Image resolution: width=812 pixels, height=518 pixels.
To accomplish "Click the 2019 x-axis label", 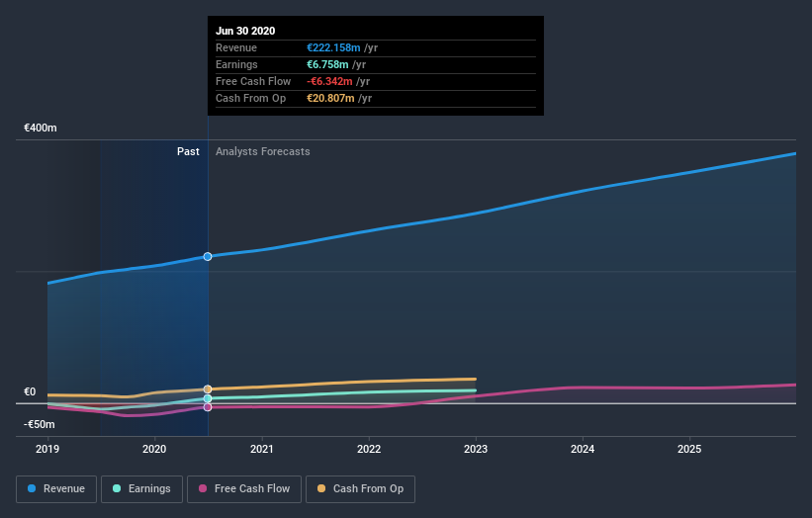I will coord(47,449).
